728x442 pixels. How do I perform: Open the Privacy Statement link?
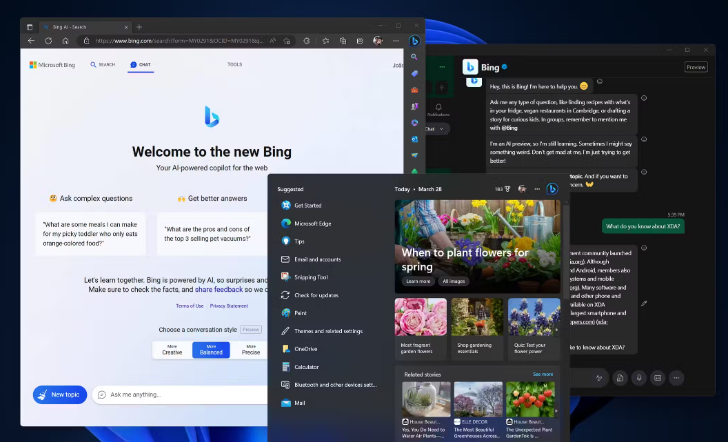tap(229, 306)
